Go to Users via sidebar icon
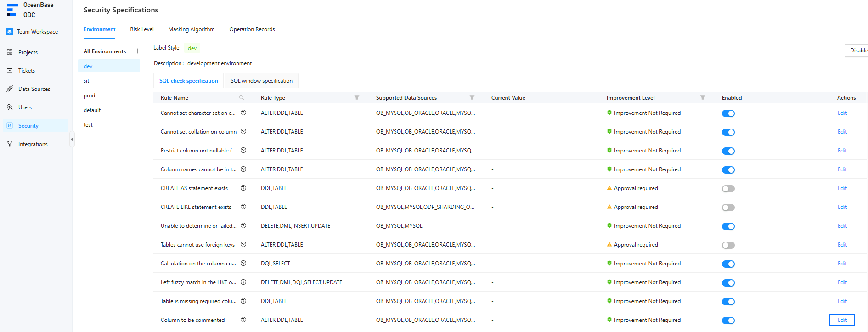868x332 pixels. pyautogui.click(x=10, y=107)
